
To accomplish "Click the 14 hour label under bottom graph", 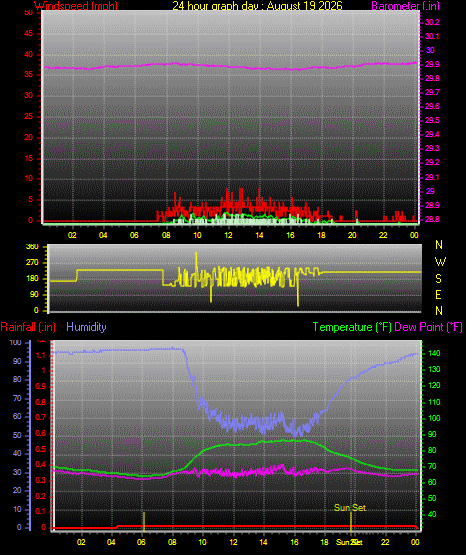I will pos(263,542).
